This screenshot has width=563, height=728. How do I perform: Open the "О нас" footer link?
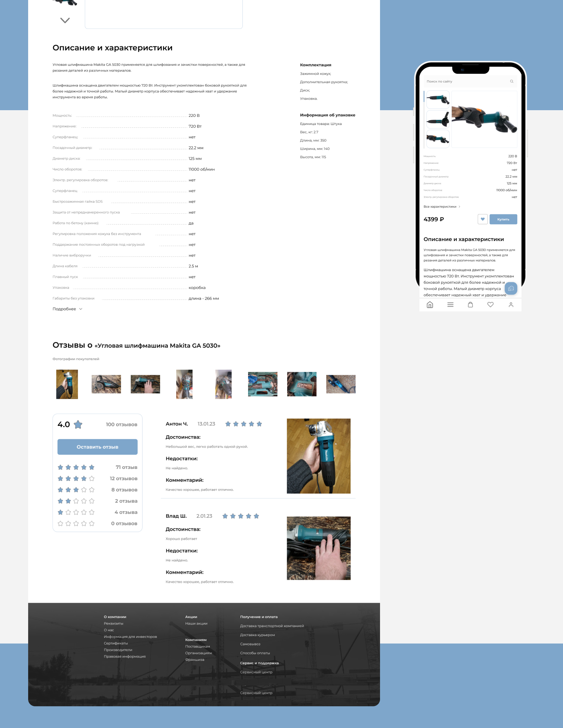coord(109,630)
